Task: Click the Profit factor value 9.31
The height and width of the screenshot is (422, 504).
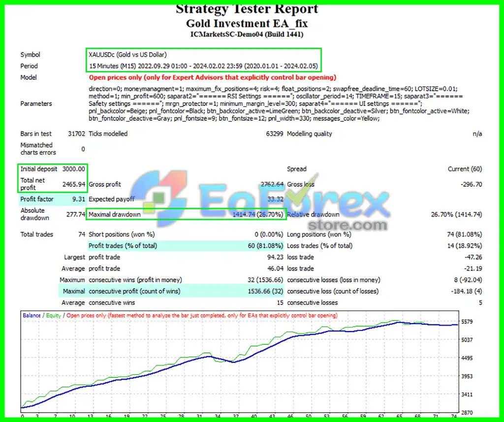Action: click(79, 199)
